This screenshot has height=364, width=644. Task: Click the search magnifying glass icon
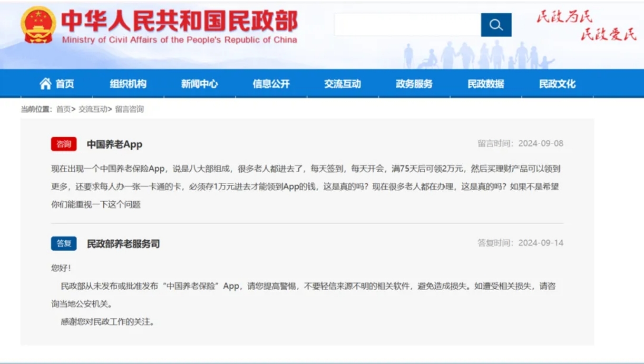[496, 24]
